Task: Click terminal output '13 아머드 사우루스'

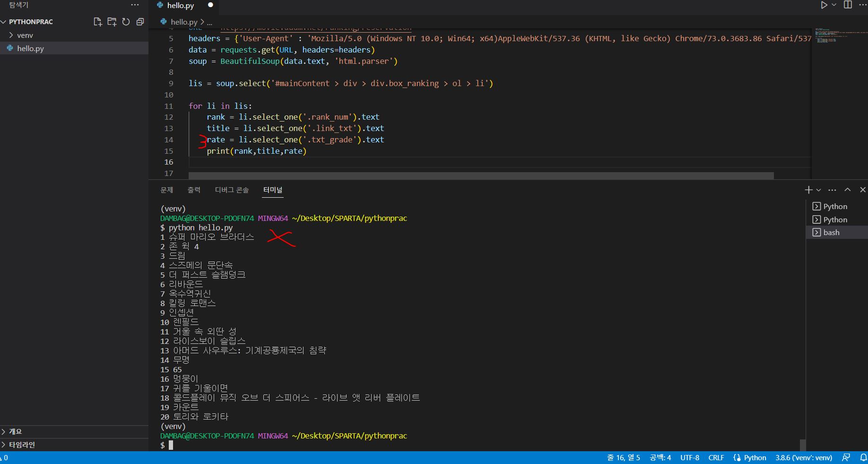Action: [x=243, y=350]
